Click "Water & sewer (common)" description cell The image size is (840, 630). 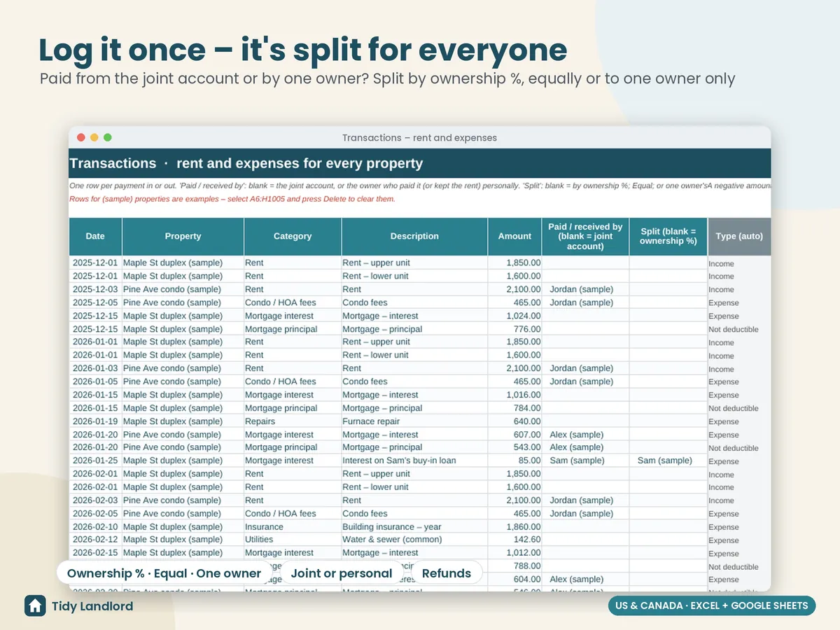pyautogui.click(x=414, y=540)
